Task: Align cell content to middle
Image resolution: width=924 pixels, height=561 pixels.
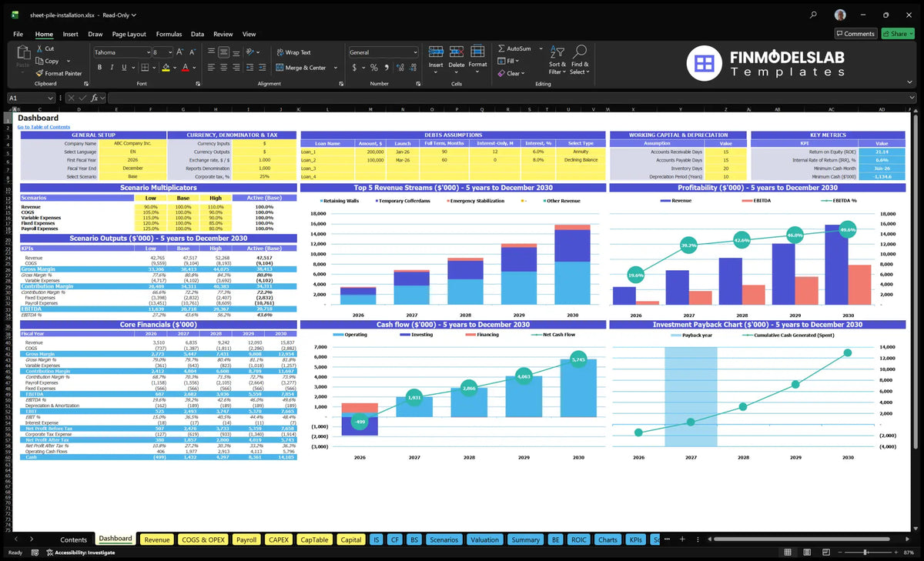Action: (x=223, y=52)
